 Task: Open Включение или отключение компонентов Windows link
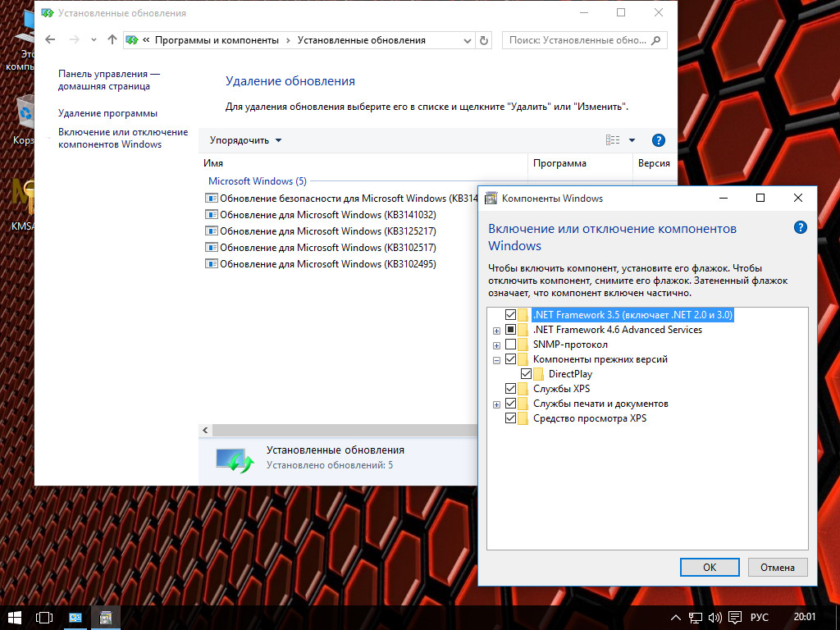(123, 138)
